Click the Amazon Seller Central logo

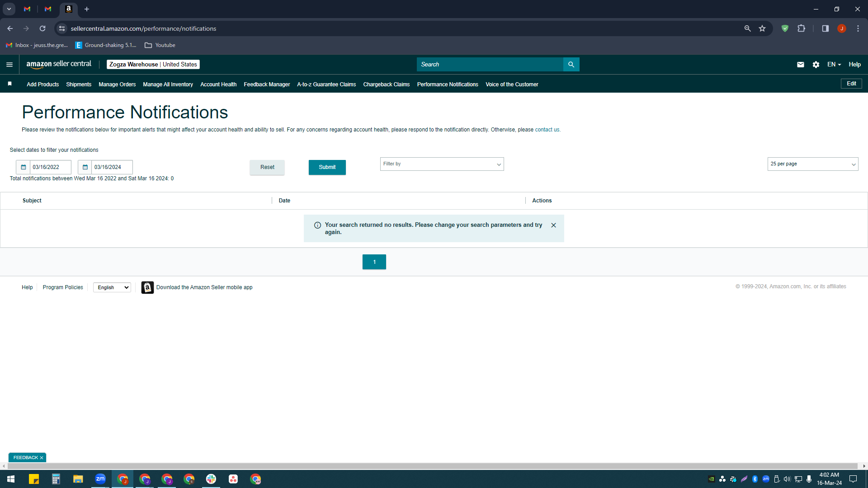59,64
